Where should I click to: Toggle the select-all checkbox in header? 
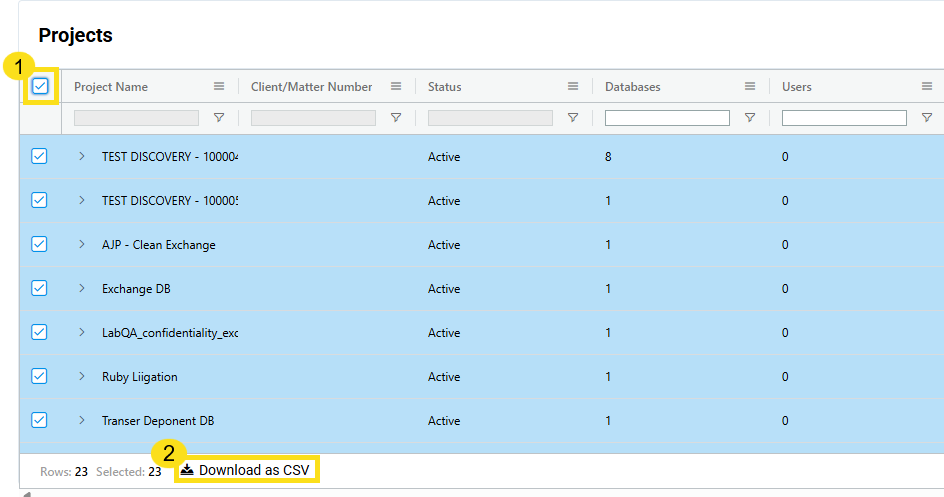pyautogui.click(x=40, y=86)
